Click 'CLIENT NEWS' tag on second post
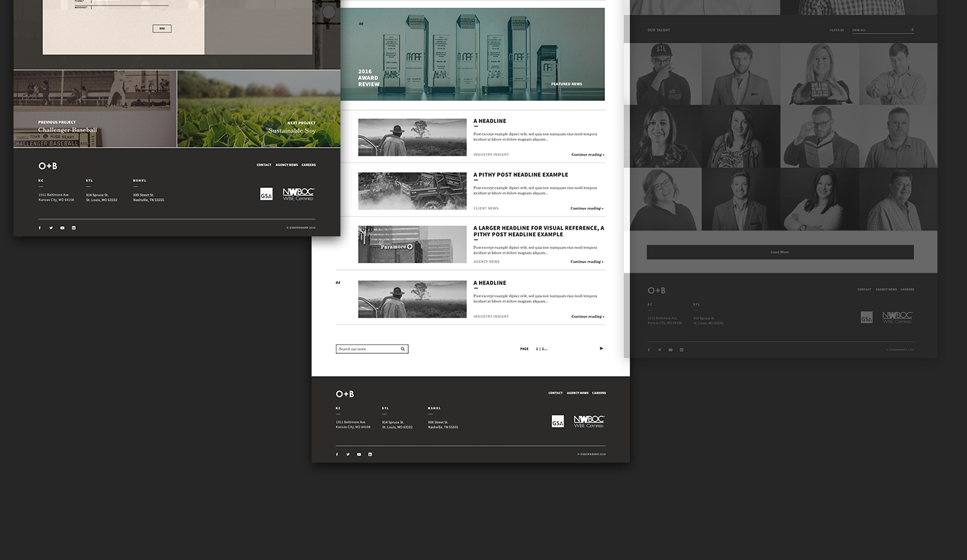Image resolution: width=967 pixels, height=560 pixels. [x=486, y=209]
